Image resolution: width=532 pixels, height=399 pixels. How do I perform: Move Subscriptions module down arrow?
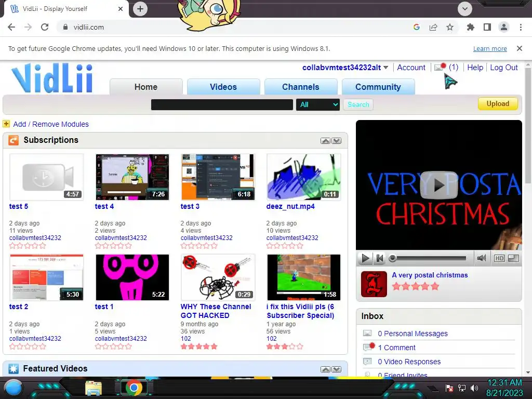tap(336, 141)
